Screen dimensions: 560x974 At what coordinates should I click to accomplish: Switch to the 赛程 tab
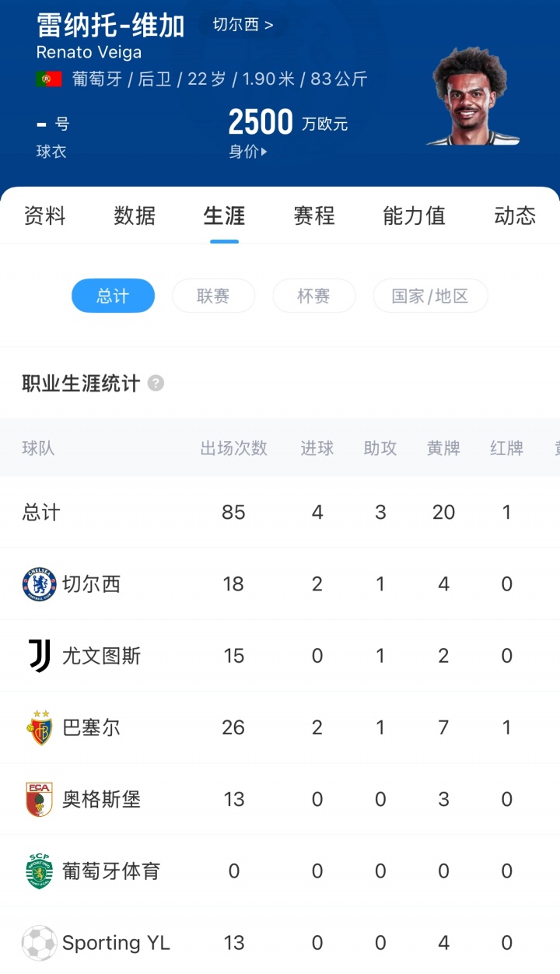(313, 215)
